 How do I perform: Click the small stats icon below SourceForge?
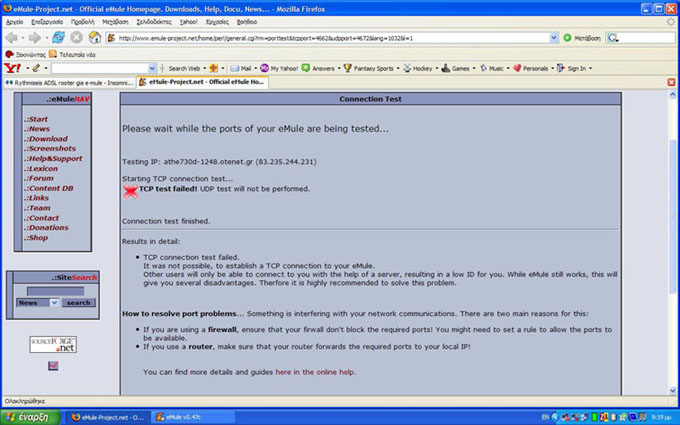[x=53, y=366]
